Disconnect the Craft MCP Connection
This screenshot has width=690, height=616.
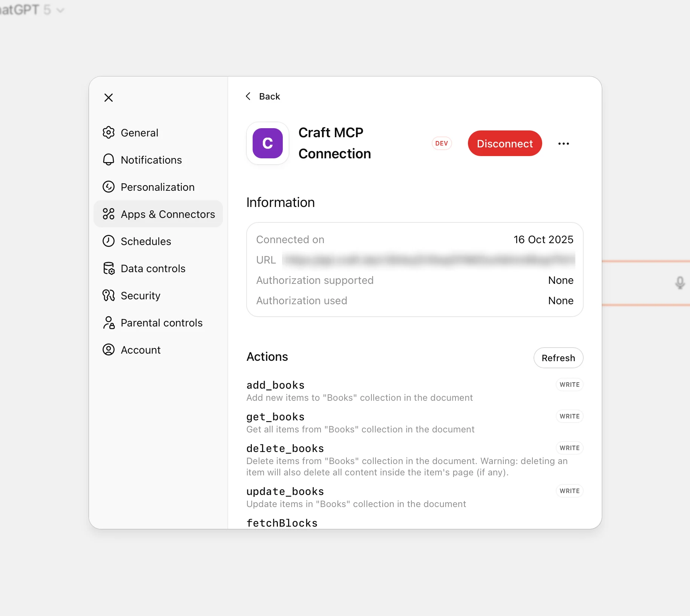(x=504, y=143)
